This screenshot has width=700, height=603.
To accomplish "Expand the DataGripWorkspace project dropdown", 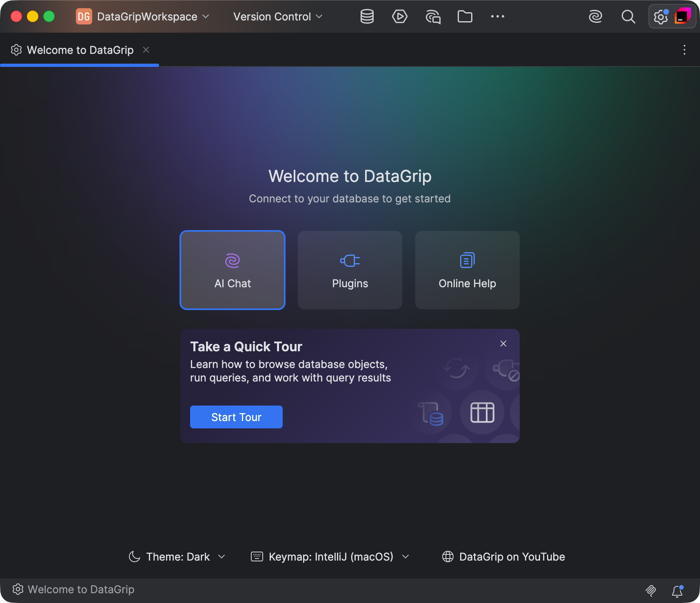I will click(x=142, y=17).
